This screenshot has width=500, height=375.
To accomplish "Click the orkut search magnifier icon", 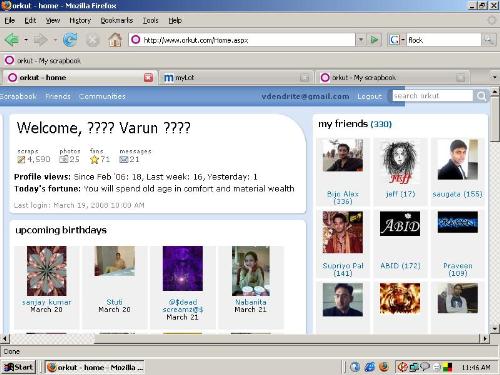I will pyautogui.click(x=481, y=96).
